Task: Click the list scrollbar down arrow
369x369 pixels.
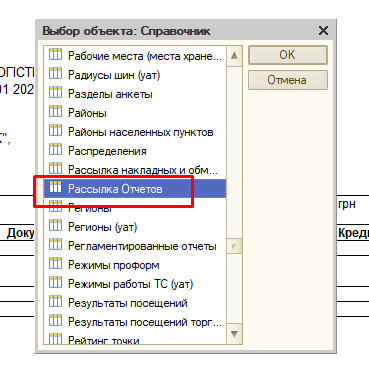Action: pyautogui.click(x=234, y=334)
